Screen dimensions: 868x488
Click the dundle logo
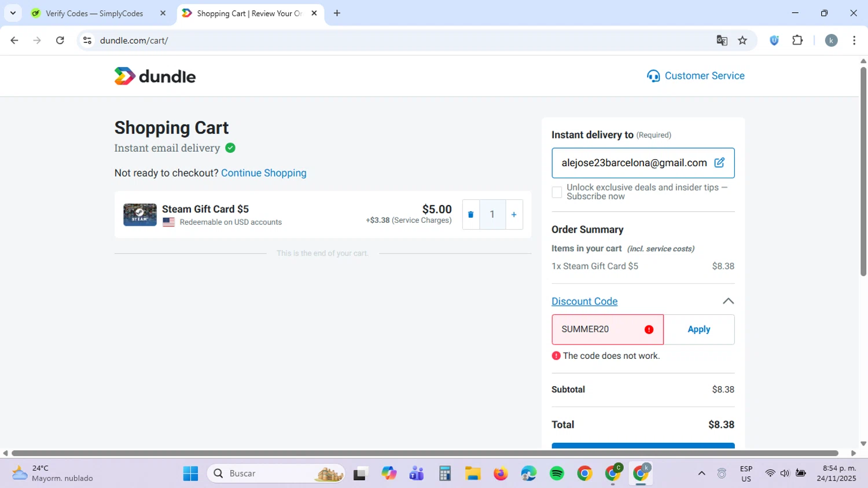(155, 76)
